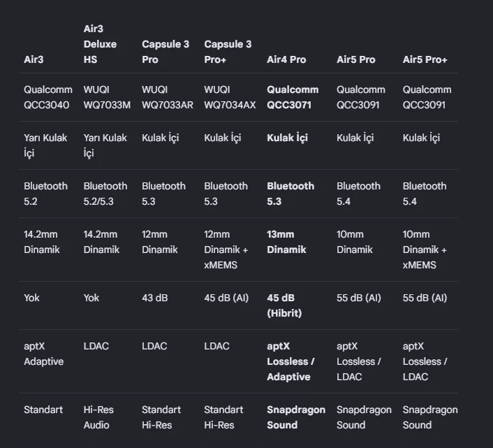Screen dimensions: 493x448
Task: Click the WUQI WQ7034AX chip cell
Action: tap(230, 97)
